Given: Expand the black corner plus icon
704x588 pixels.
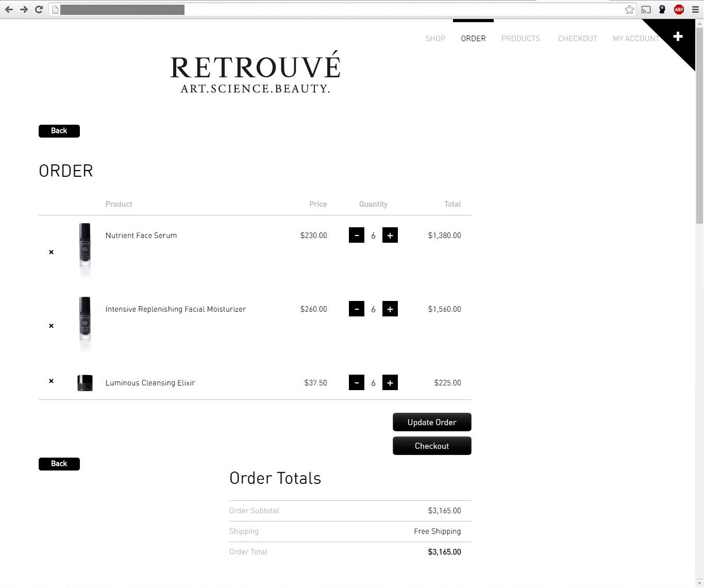Looking at the screenshot, I should (678, 36).
